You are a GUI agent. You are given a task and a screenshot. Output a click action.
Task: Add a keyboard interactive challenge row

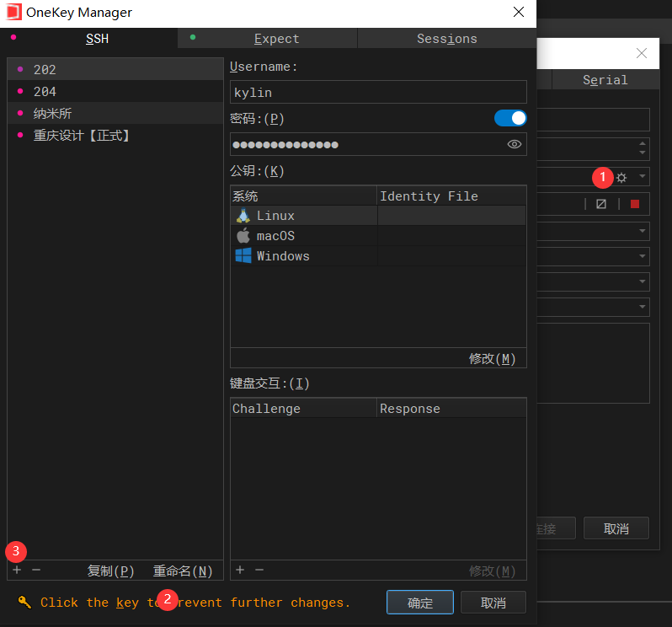point(240,571)
